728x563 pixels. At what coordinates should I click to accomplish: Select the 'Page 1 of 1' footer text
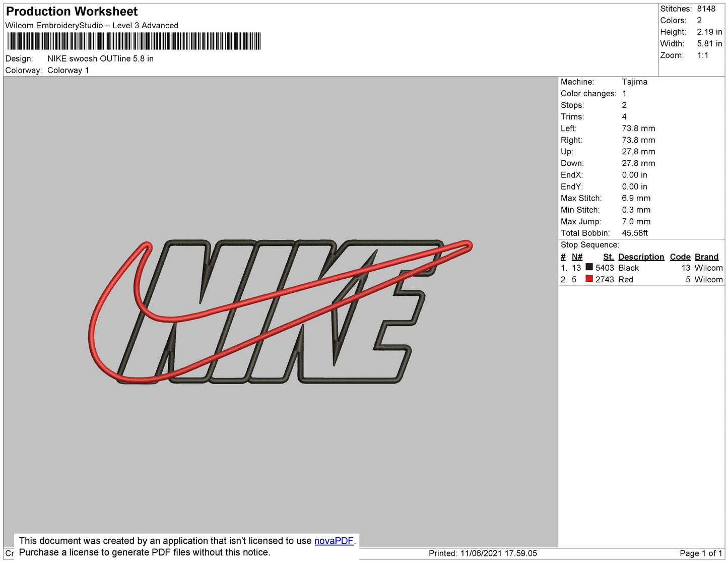tap(701, 553)
